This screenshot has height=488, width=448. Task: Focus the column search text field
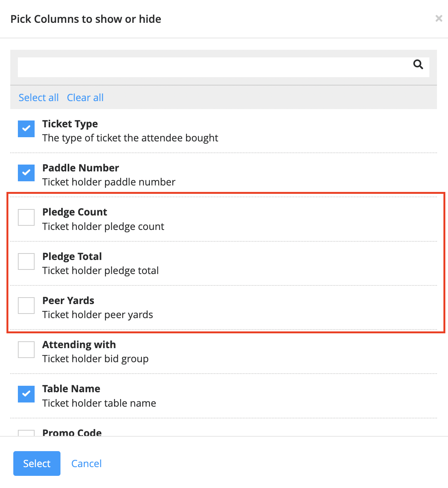coord(223,67)
